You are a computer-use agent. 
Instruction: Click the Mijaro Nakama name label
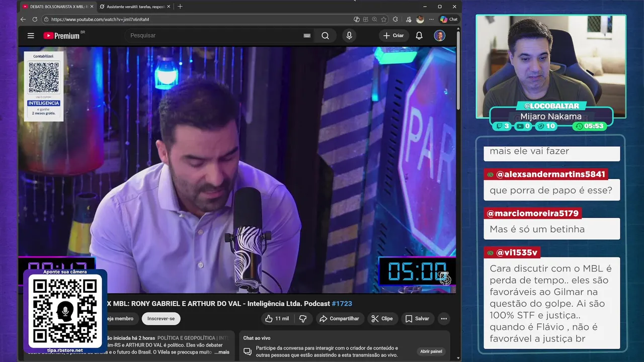pyautogui.click(x=550, y=117)
